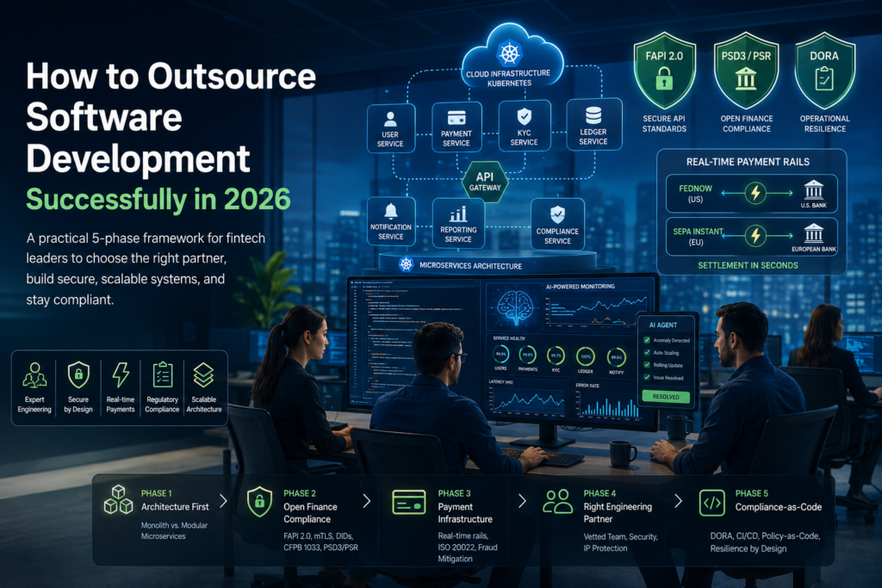882x588 pixels.
Task: Click the 'Open Finance Compliance' phase title
Action: (x=310, y=513)
